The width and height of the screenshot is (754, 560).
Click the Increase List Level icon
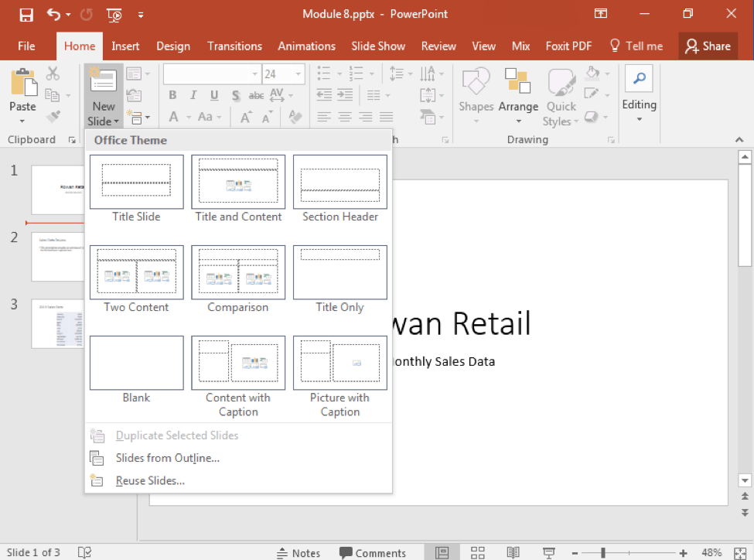tap(345, 95)
